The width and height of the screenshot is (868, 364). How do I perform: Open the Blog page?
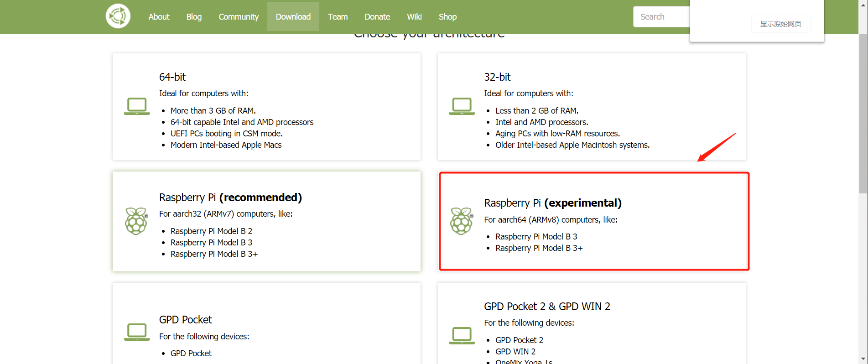pos(194,17)
